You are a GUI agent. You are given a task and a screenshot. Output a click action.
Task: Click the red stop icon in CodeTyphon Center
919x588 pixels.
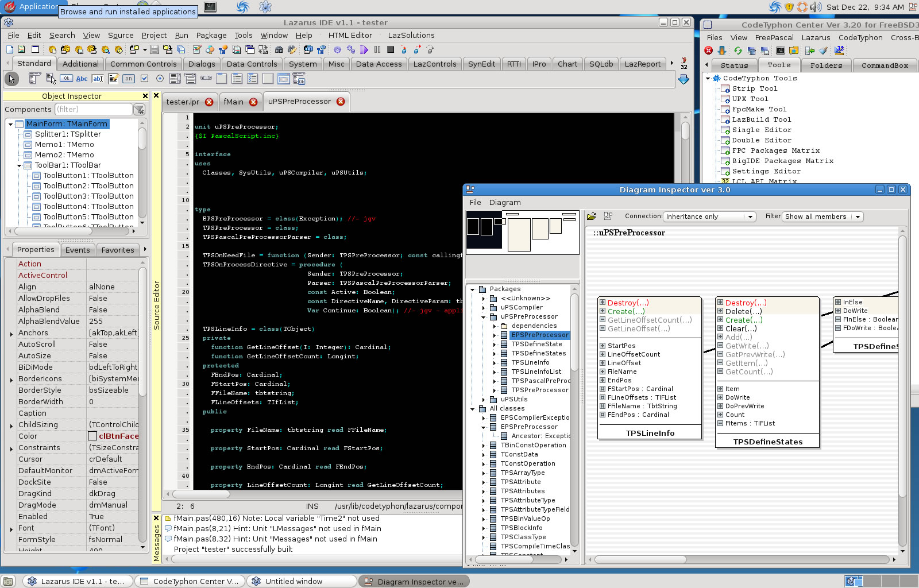point(709,51)
